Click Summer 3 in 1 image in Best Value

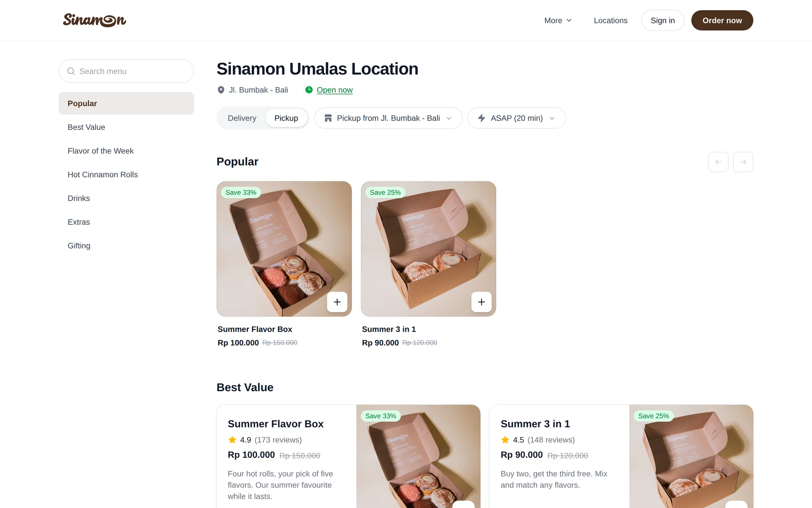coord(691,456)
